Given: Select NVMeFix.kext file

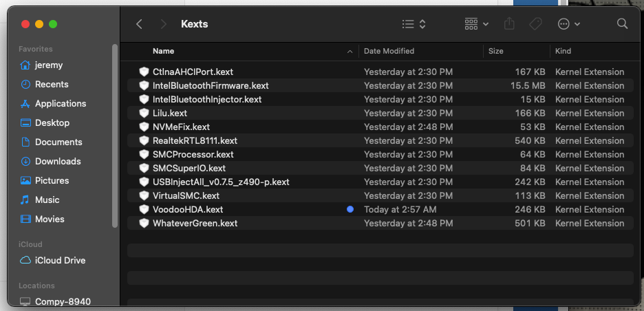Looking at the screenshot, I should 380,127.
